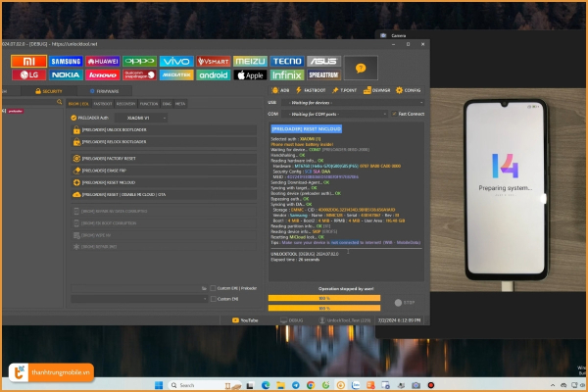Tick the Custom DA checkbox

click(214, 299)
